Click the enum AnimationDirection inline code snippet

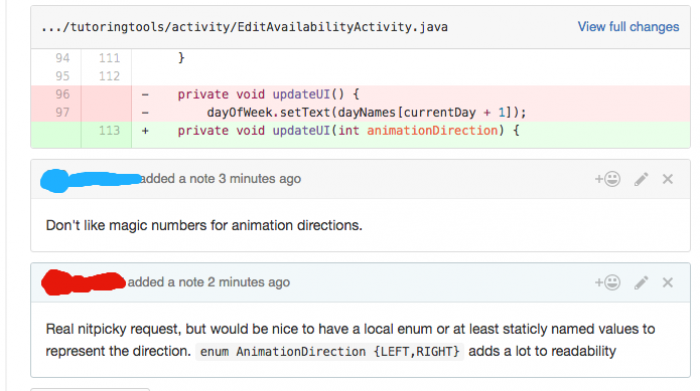[x=329, y=352]
